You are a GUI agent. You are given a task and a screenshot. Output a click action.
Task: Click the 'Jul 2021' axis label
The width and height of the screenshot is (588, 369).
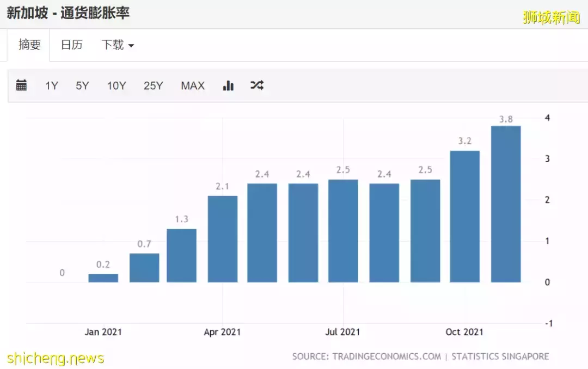pos(342,332)
